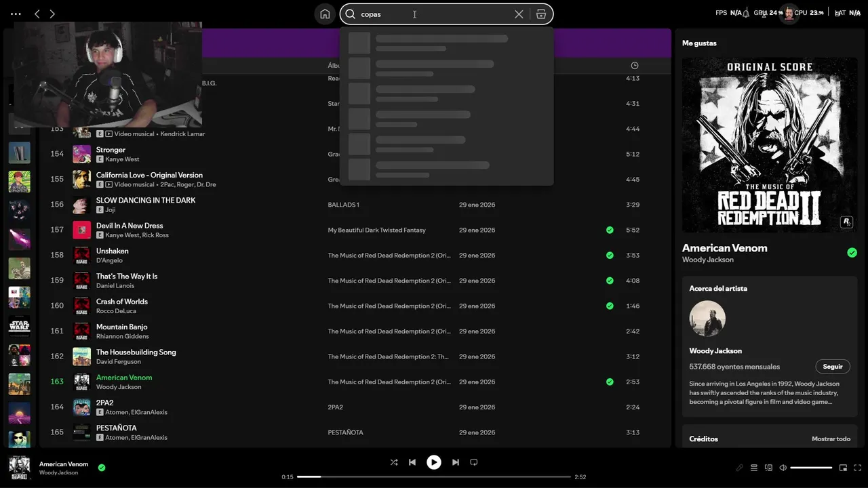
Task: Clear the search field with the X
Action: 519,14
